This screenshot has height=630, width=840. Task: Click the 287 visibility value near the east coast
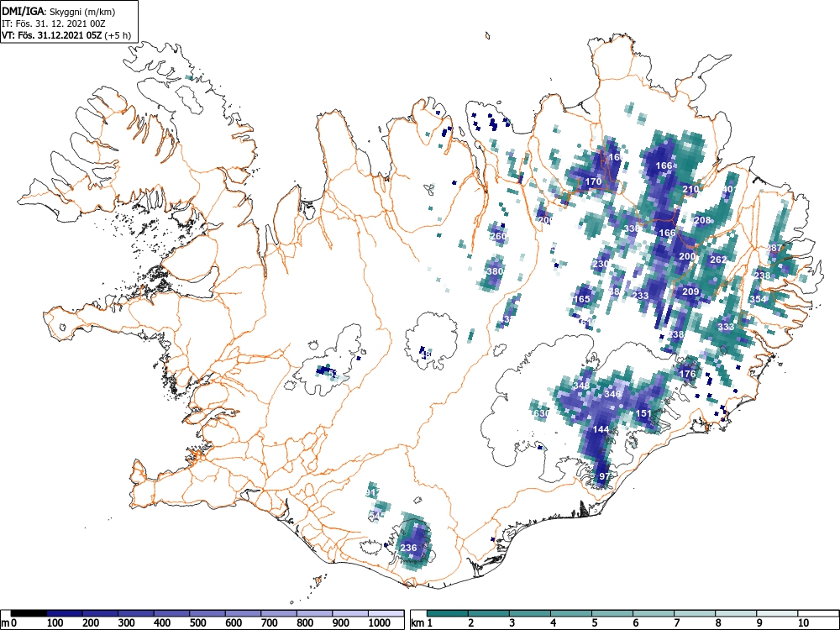pyautogui.click(x=774, y=248)
